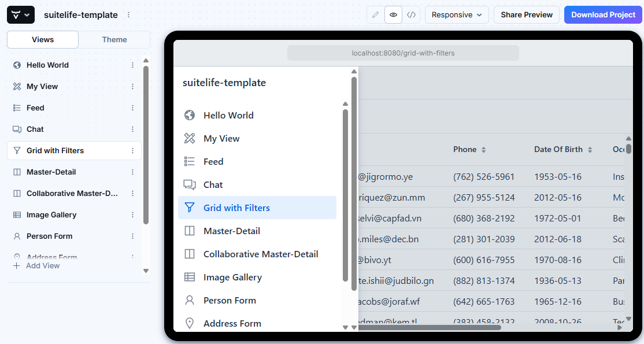
Task: Click the localhost URL address bar
Action: pyautogui.click(x=403, y=53)
